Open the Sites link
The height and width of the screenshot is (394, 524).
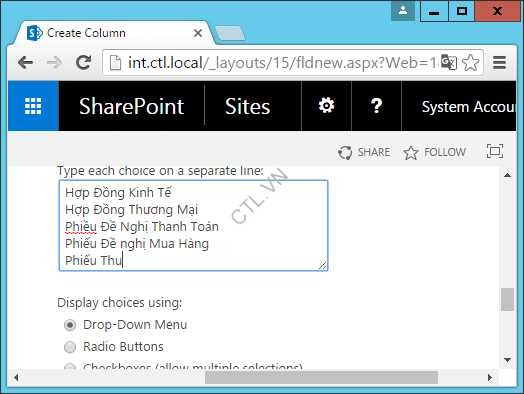tap(247, 106)
